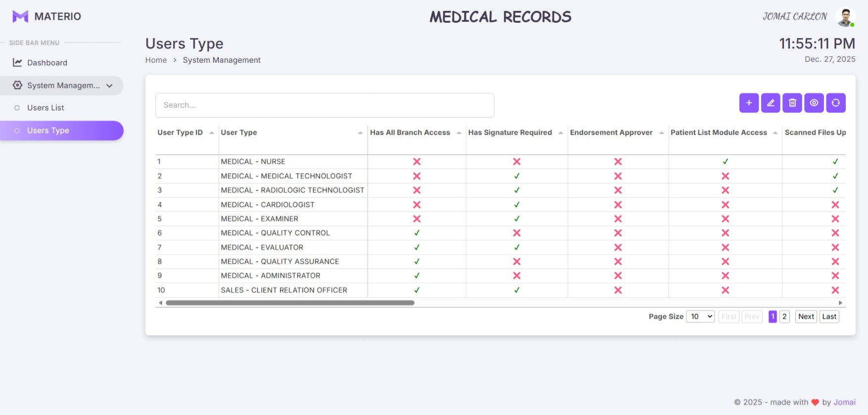The image size is (868, 415).
Task: Click the trash delete icon button
Action: point(792,103)
